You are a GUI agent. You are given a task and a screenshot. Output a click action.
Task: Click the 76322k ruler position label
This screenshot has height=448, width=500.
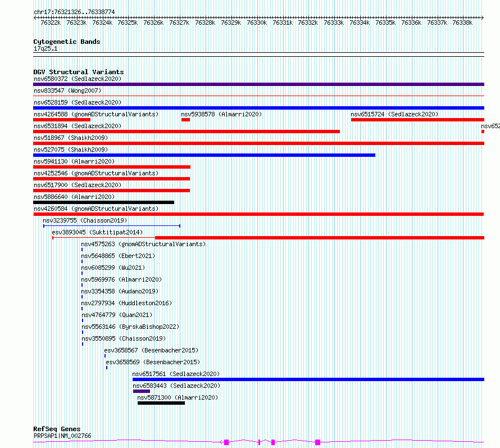(x=51, y=22)
